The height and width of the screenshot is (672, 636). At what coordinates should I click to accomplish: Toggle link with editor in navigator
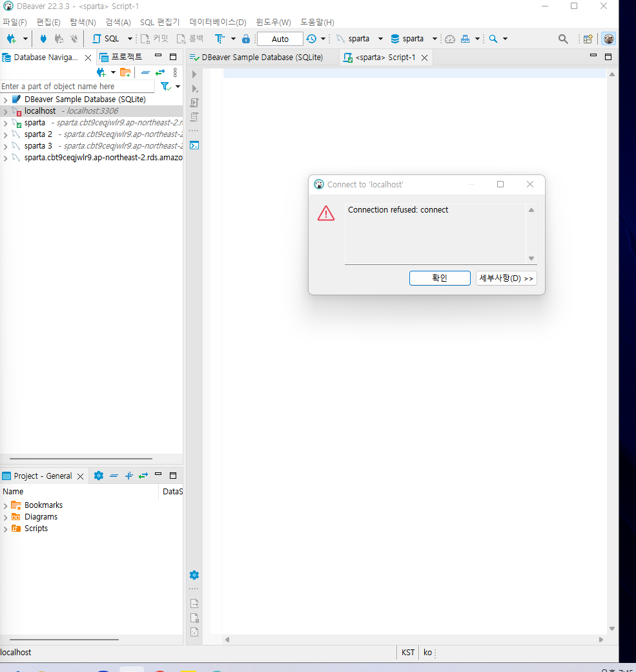(x=160, y=72)
